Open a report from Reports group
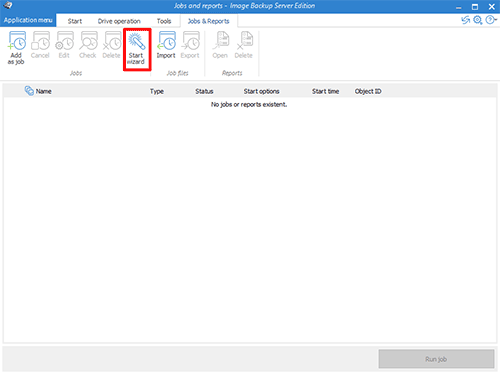The width and height of the screenshot is (500, 374). (220, 45)
